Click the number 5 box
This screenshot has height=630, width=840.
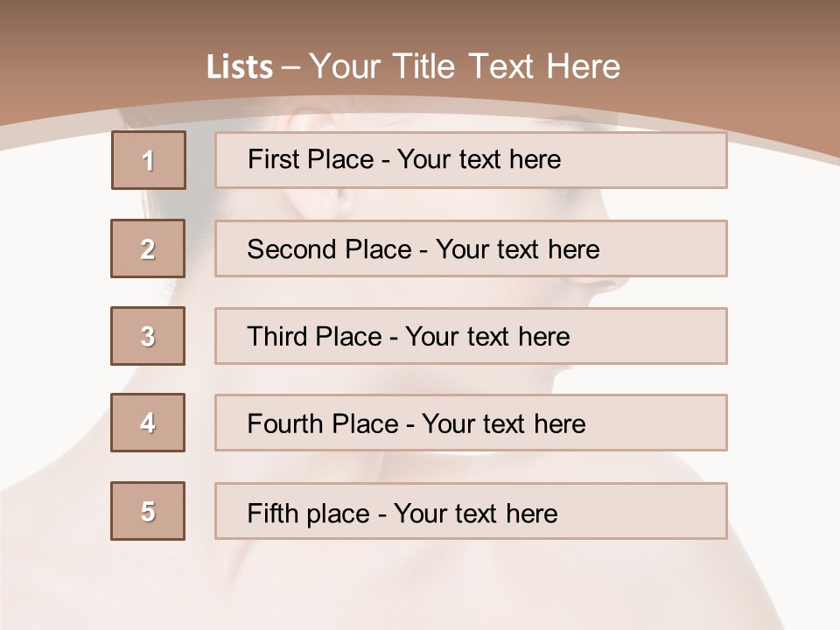(x=148, y=511)
